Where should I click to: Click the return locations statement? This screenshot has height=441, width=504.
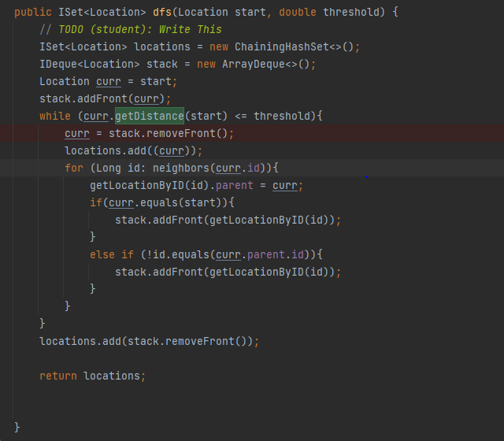point(93,376)
